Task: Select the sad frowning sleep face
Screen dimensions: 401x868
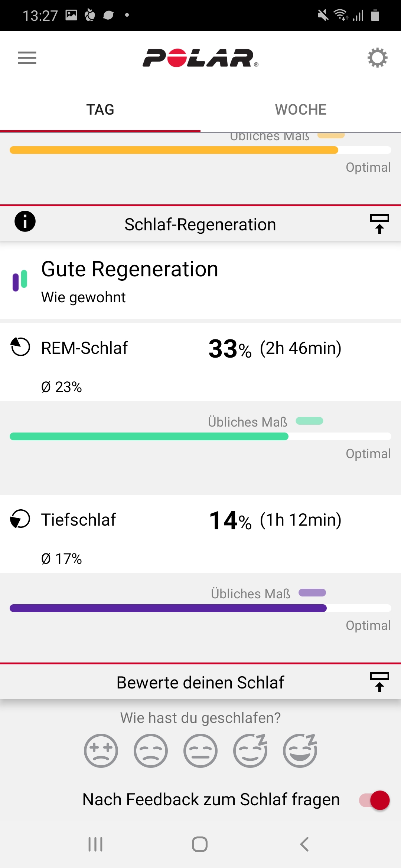Action: pos(150,750)
